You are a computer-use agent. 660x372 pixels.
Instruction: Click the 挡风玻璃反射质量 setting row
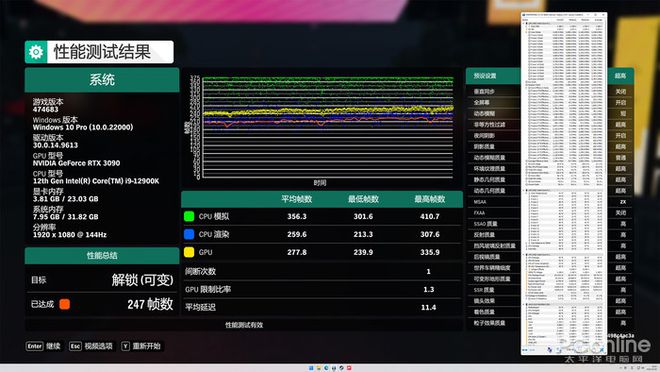551,246
